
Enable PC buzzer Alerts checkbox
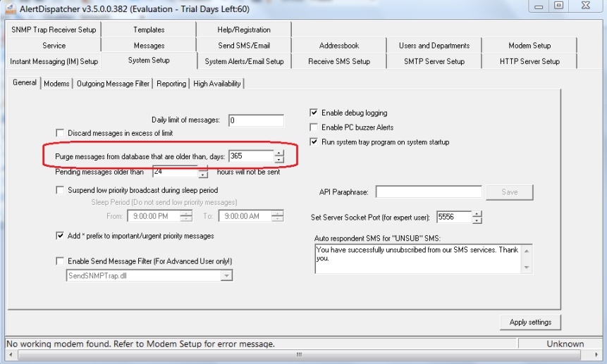tap(314, 127)
